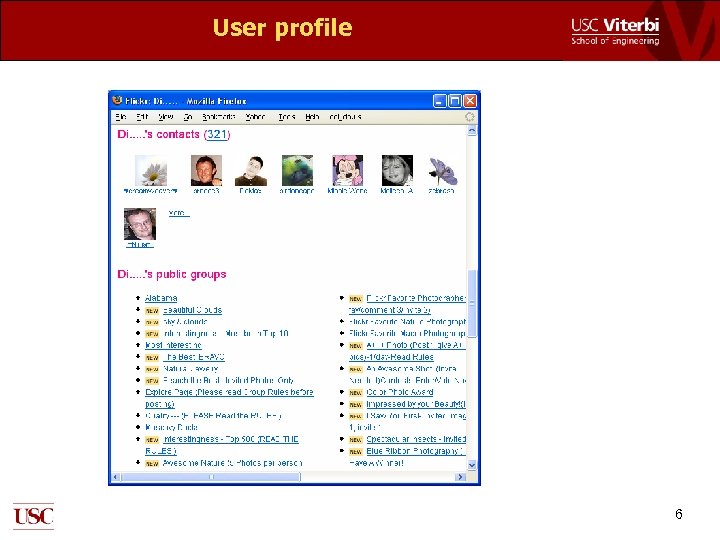Click the NEW badge beside Spectacular Insects
The height and width of the screenshot is (540, 720).
[355, 439]
